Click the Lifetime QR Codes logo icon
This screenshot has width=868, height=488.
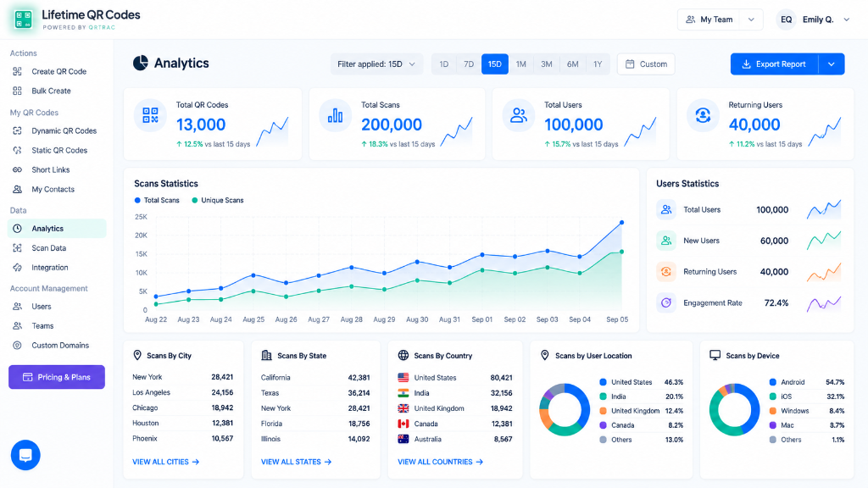point(23,19)
